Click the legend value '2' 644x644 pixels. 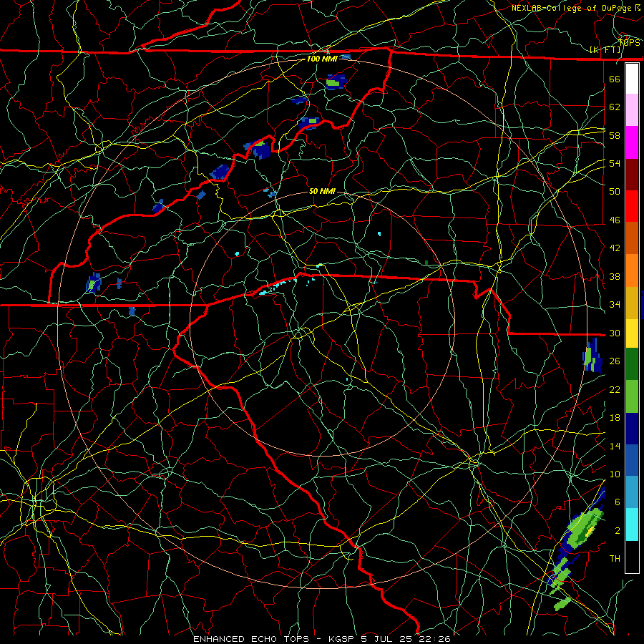coord(618,531)
